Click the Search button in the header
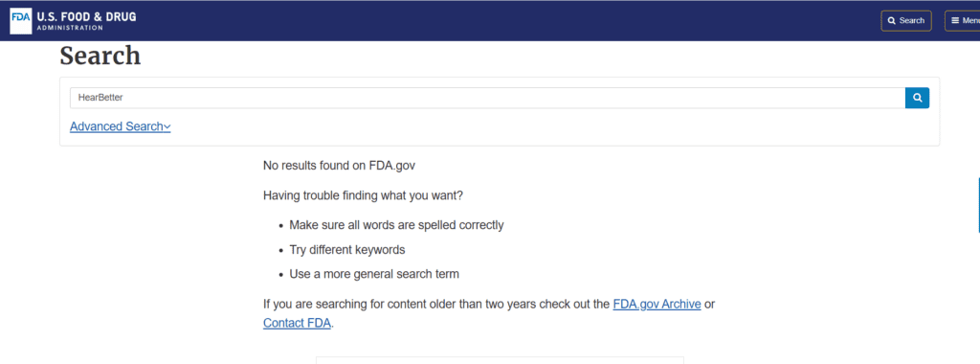980x364 pixels. (906, 21)
